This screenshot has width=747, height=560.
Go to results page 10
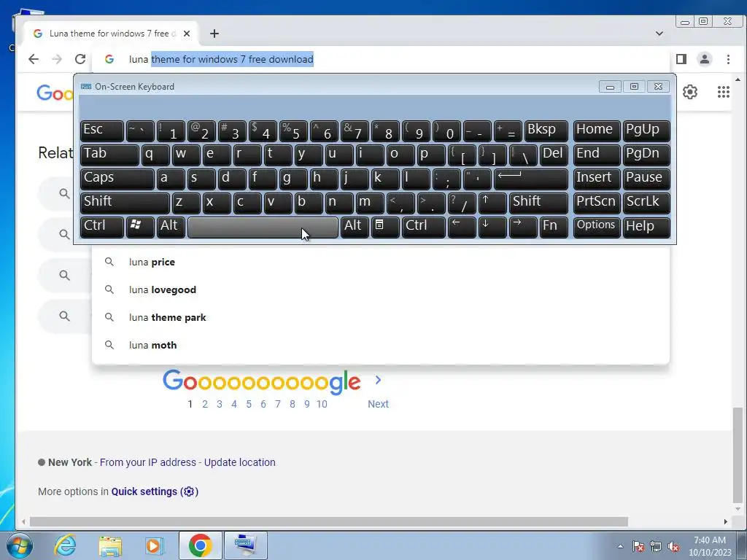click(x=322, y=404)
